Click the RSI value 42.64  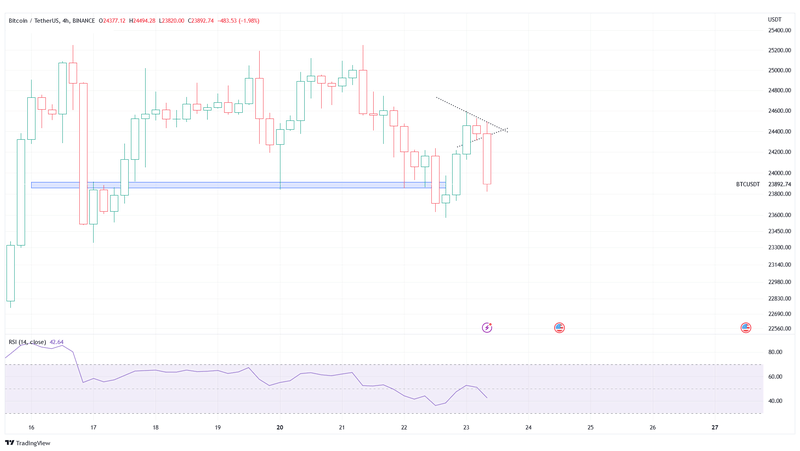pos(57,342)
